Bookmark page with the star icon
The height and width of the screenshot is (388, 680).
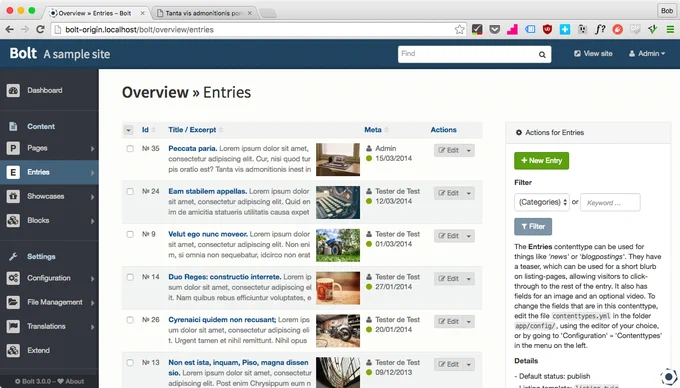(459, 29)
